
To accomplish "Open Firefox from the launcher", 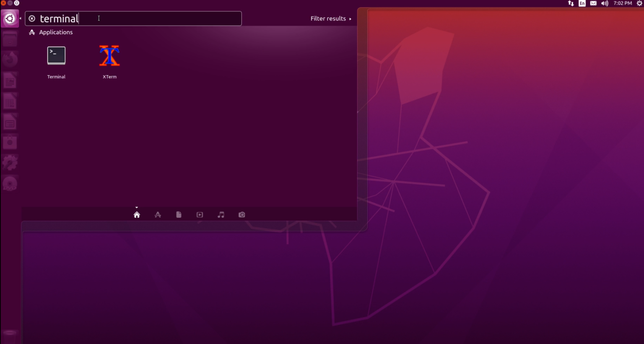I will pos(10,59).
